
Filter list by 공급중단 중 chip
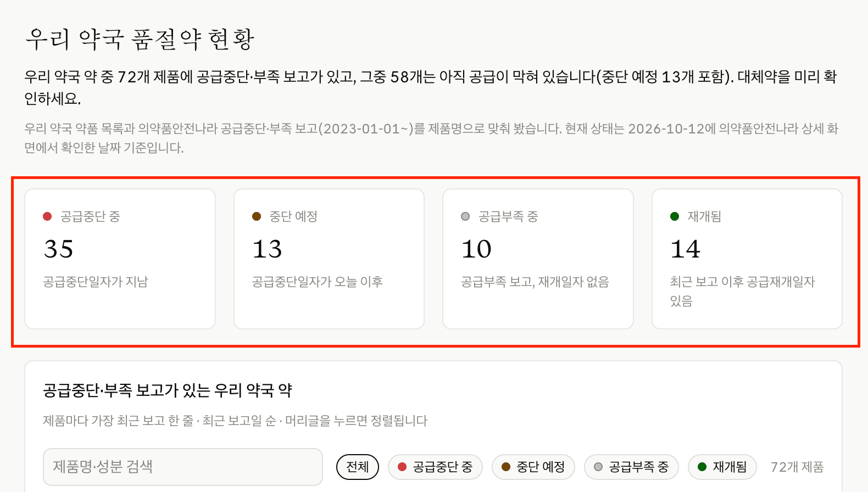pos(435,467)
